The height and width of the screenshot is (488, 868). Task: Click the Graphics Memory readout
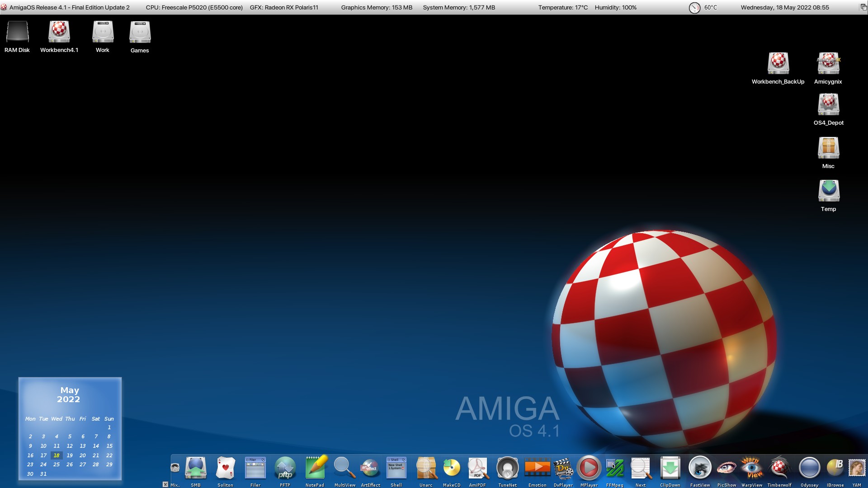[377, 8]
